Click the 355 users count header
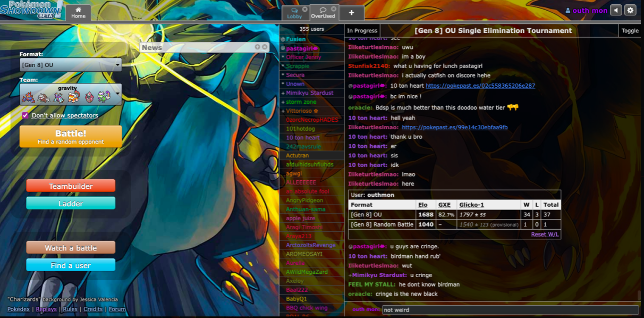The height and width of the screenshot is (318, 644). [311, 29]
